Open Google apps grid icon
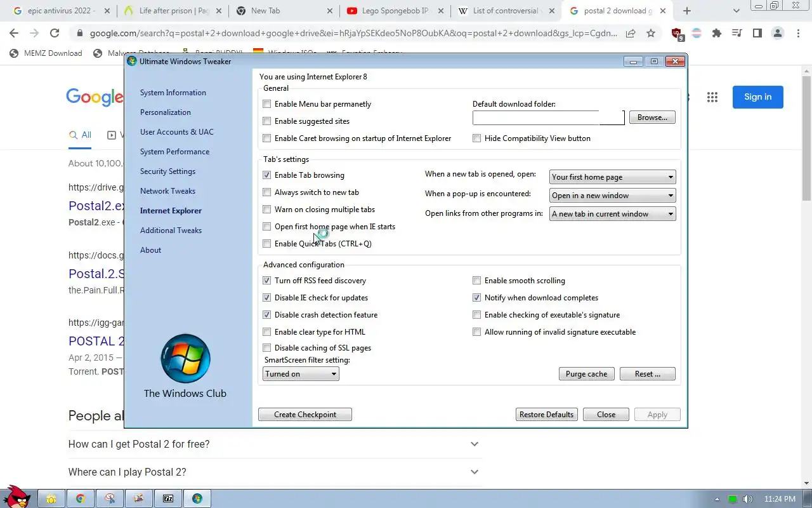 [712, 97]
